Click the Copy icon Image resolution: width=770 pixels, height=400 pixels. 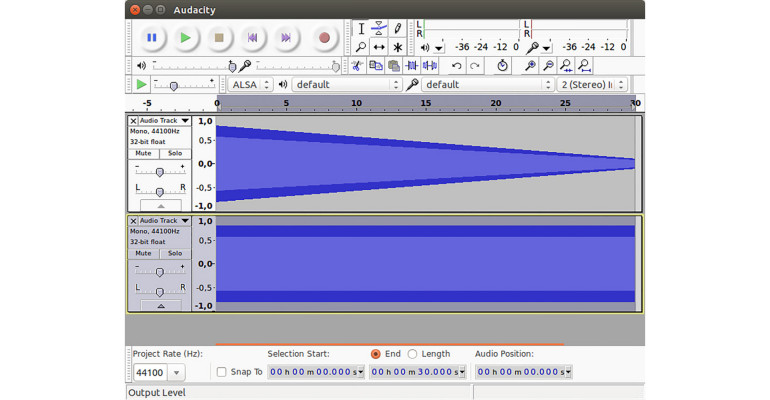coord(376,66)
